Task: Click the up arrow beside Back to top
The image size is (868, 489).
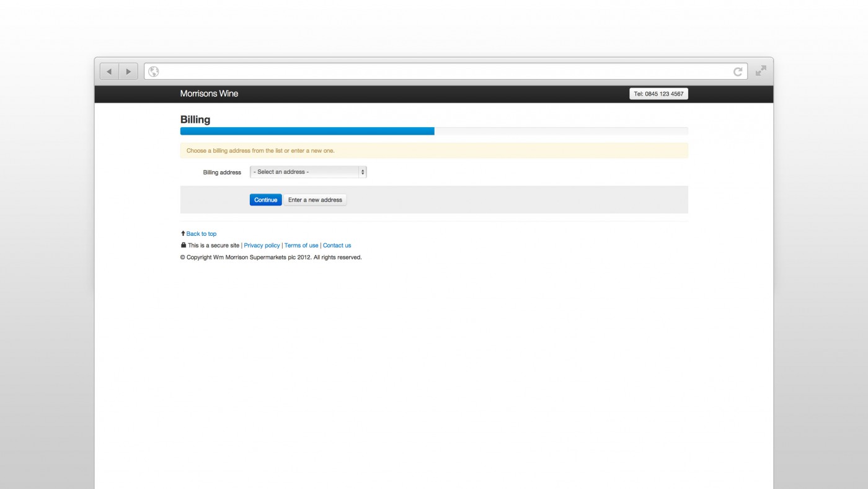Action: click(183, 233)
